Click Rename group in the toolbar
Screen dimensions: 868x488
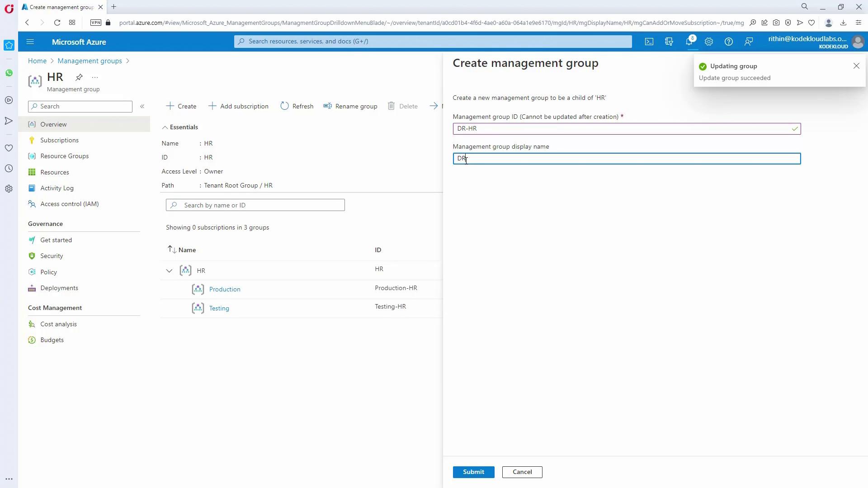point(350,106)
